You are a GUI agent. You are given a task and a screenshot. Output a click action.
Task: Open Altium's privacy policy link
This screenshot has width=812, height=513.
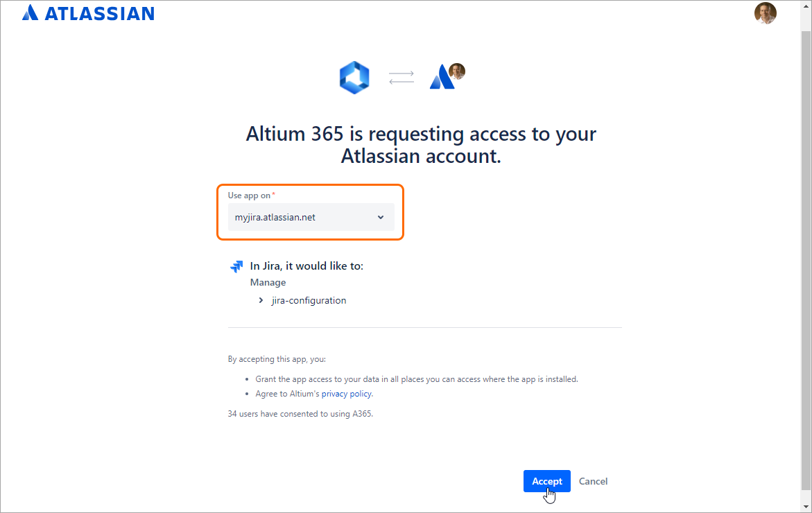[347, 394]
